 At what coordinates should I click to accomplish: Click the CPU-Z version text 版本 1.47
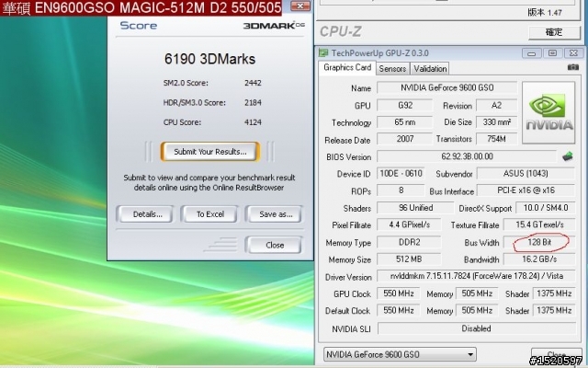[545, 12]
